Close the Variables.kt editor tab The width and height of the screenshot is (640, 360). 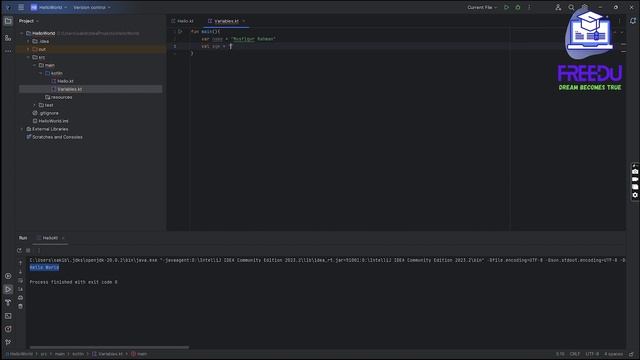coord(244,21)
